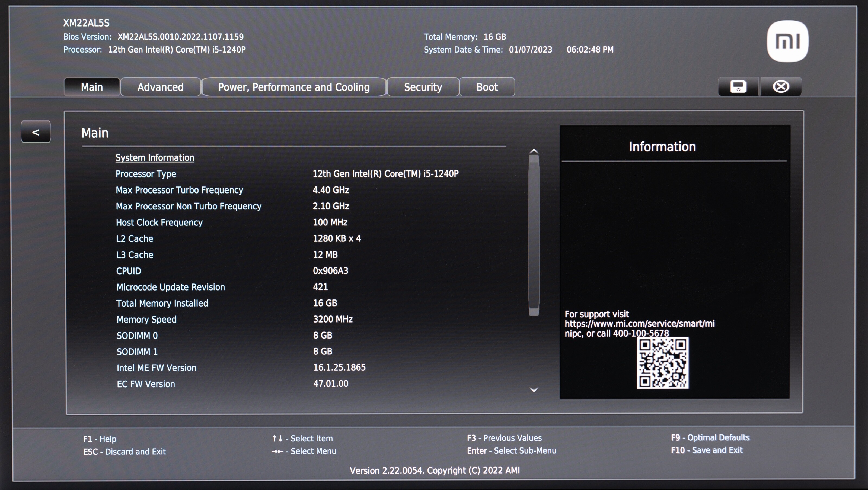Switch to the Advanced tab
The height and width of the screenshot is (490, 868).
tap(160, 87)
